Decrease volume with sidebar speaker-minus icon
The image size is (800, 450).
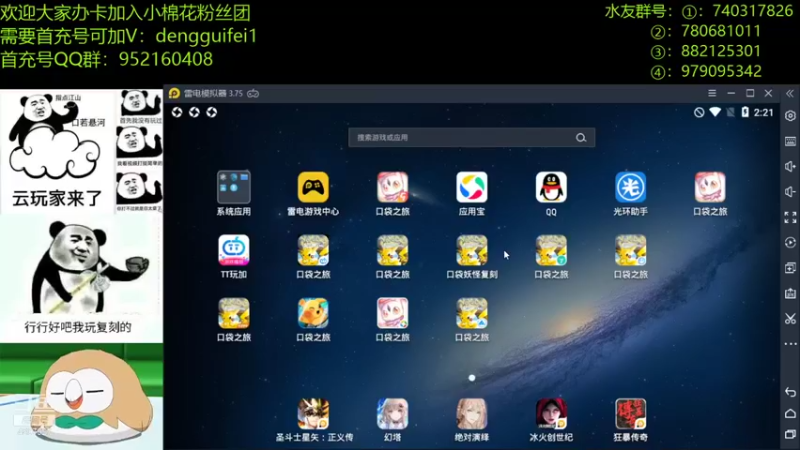pyautogui.click(x=790, y=192)
